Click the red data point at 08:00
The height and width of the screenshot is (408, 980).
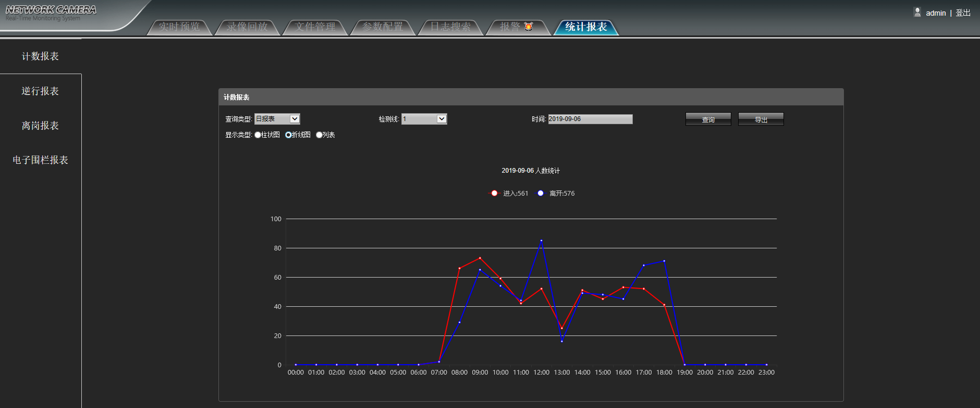click(x=459, y=268)
